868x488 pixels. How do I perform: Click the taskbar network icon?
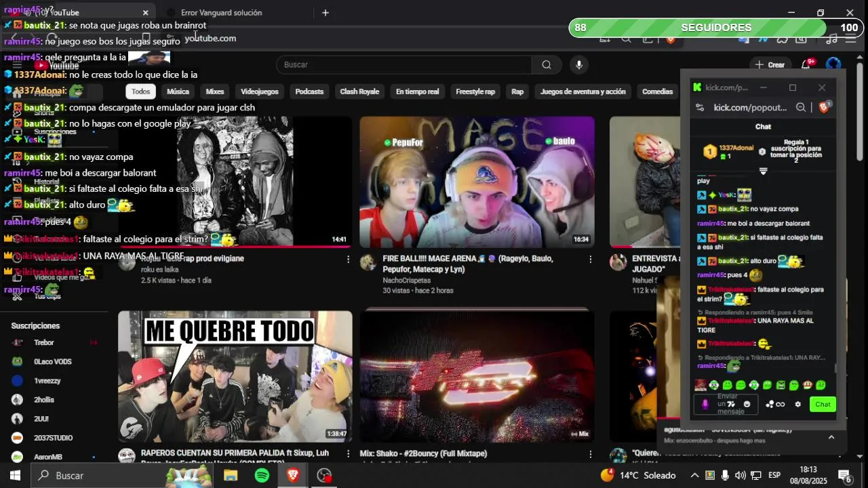755,476
